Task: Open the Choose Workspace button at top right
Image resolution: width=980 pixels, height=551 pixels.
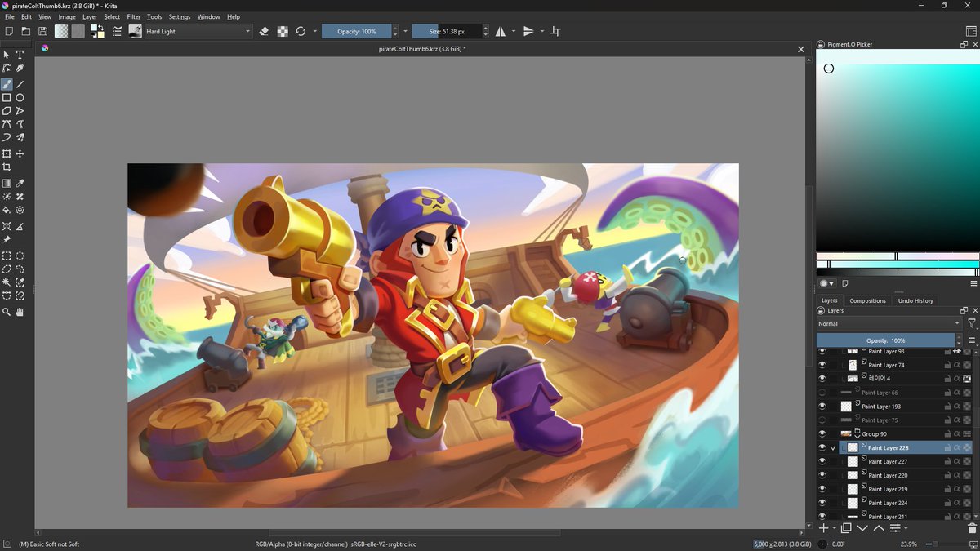Action: coord(971,31)
